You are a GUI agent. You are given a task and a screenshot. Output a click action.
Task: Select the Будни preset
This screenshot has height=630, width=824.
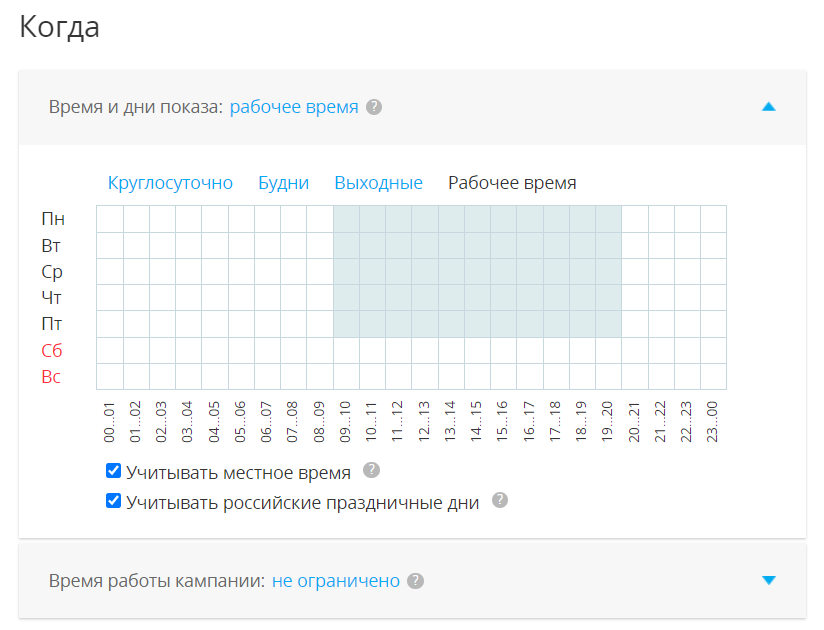coord(284,183)
